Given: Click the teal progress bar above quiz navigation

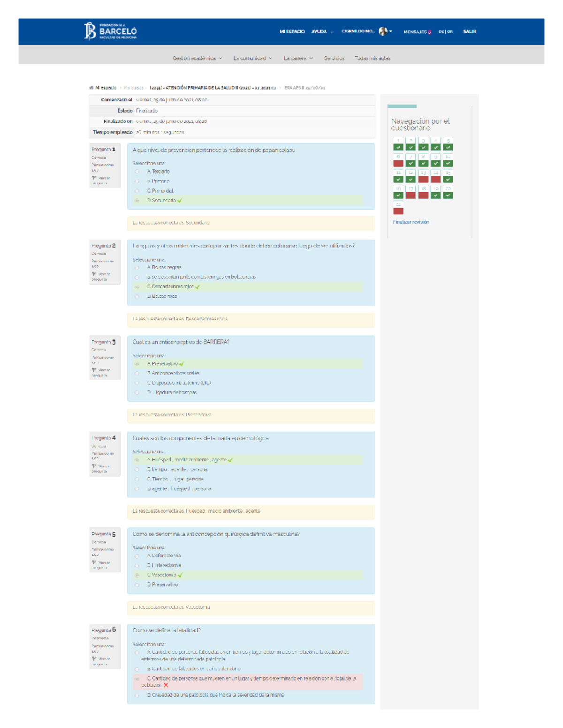Looking at the screenshot, I should pyautogui.click(x=402, y=106).
